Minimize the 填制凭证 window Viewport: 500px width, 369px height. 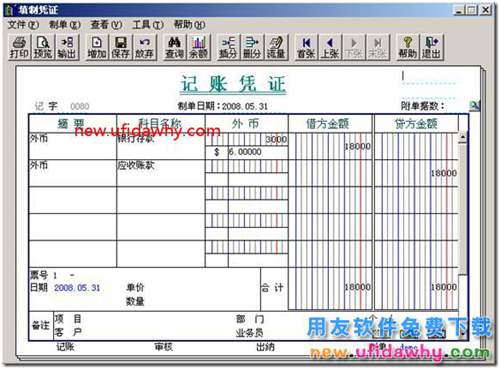point(460,10)
